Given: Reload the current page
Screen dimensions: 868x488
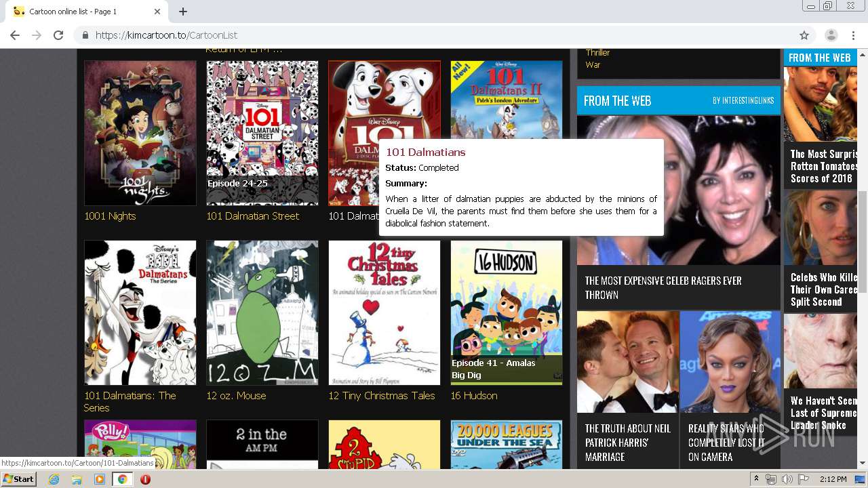Looking at the screenshot, I should tap(58, 35).
